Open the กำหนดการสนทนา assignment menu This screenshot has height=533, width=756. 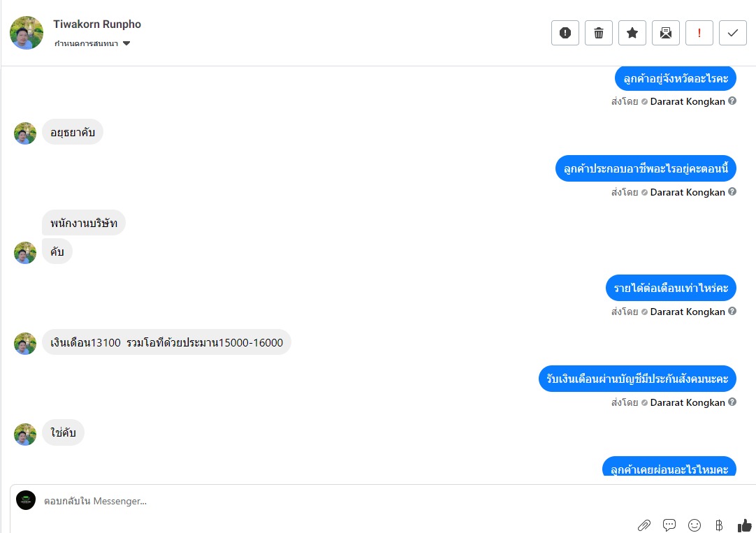pos(92,43)
